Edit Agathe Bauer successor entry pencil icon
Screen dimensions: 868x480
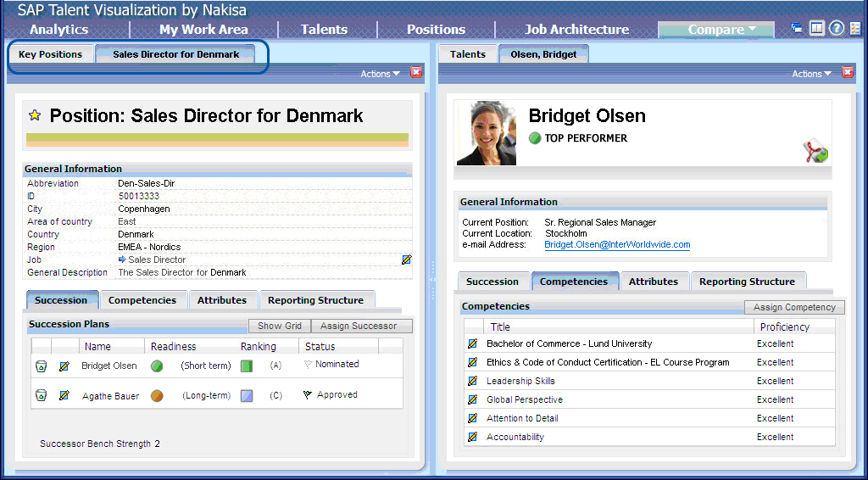[x=64, y=395]
